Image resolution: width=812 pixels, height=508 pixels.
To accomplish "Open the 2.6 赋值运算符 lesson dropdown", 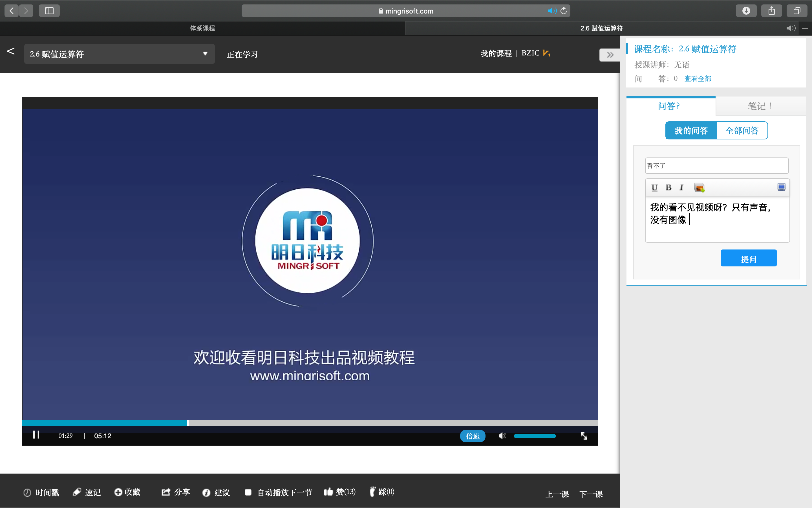I will (119, 54).
